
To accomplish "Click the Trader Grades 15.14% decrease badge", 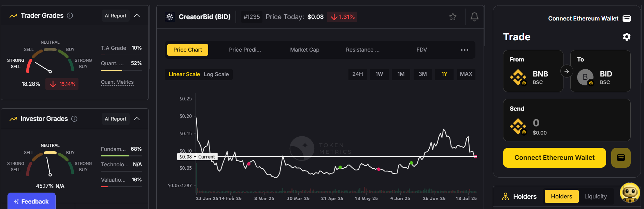I will tap(62, 84).
